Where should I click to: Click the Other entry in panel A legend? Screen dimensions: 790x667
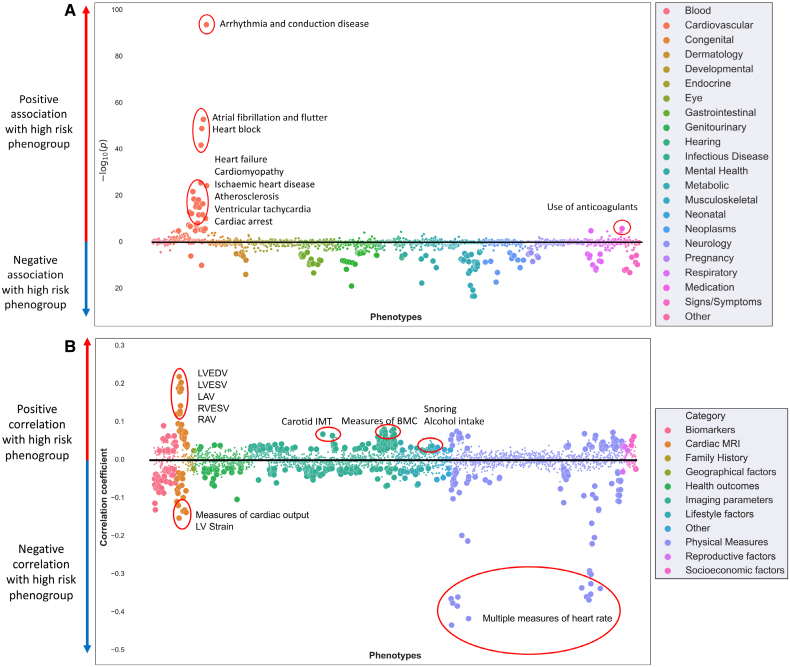(x=697, y=317)
